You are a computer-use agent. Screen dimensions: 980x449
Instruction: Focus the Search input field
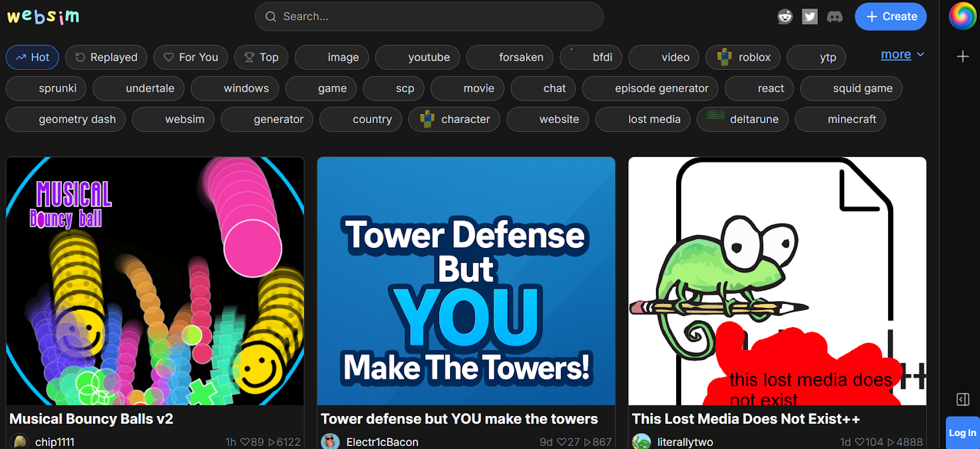click(429, 17)
